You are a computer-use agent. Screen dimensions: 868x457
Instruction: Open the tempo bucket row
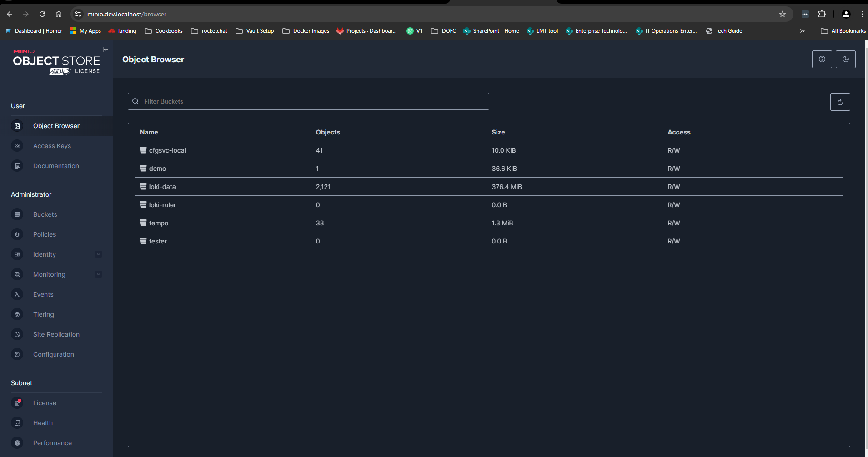[x=159, y=223]
